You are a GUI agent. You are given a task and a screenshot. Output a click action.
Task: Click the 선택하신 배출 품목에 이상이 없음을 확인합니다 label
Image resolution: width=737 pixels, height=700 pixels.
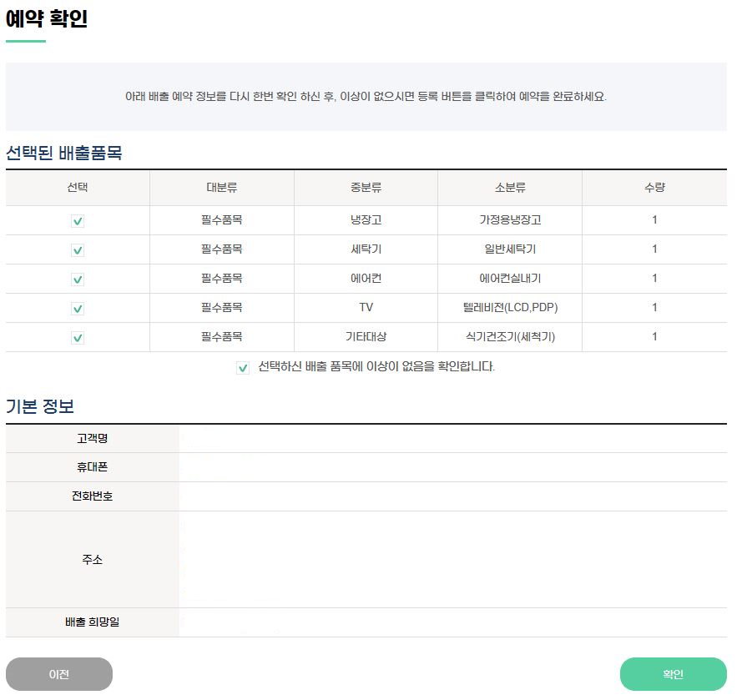coord(376,366)
